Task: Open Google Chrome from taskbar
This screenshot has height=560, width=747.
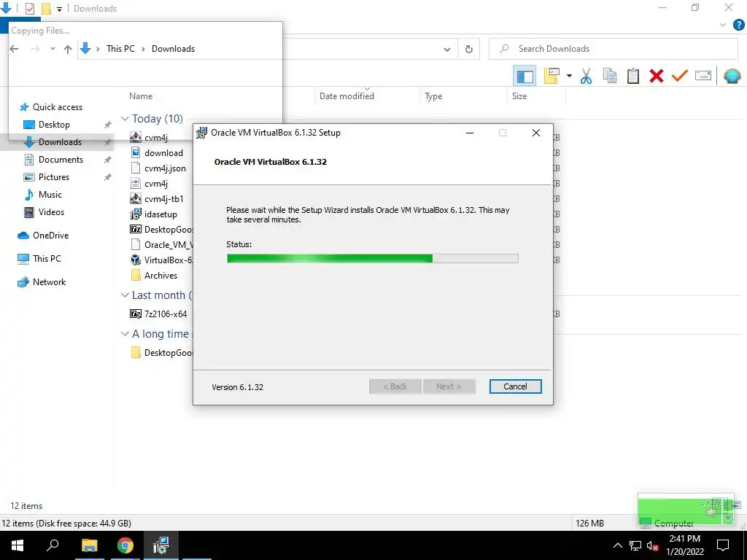Action: pos(125,545)
